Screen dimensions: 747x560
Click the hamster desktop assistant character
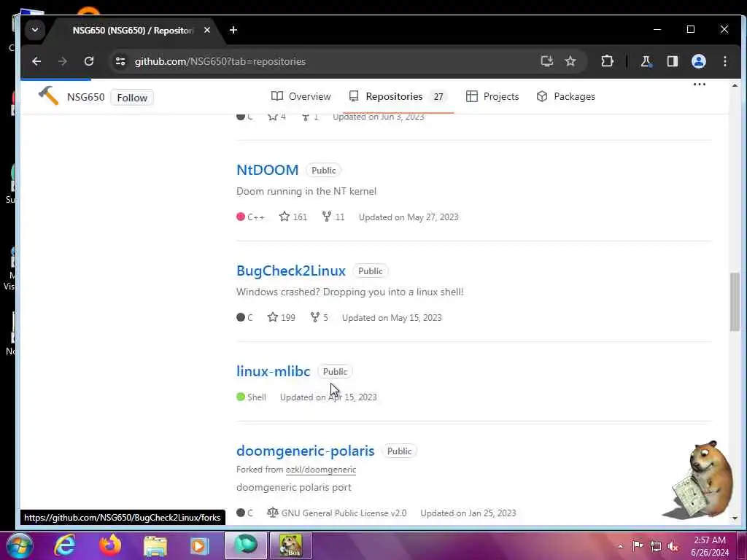700,480
